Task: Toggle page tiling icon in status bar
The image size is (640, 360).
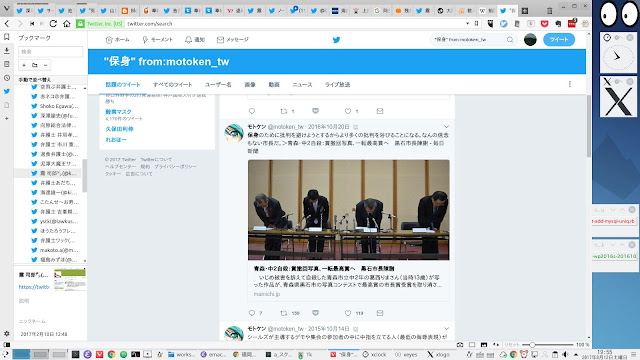Action: click(472, 344)
